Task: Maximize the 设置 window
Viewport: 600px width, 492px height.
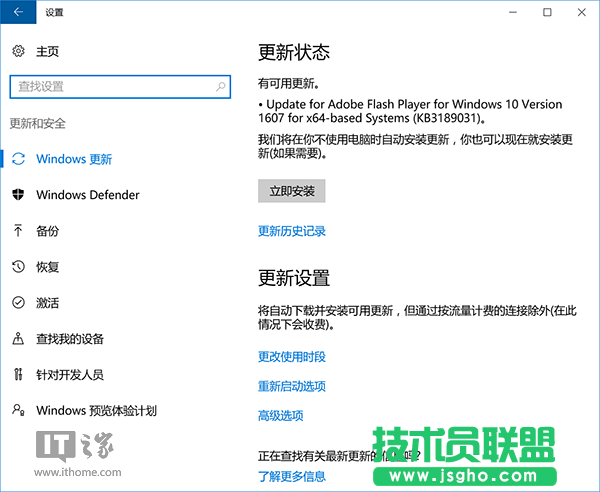Action: (547, 12)
